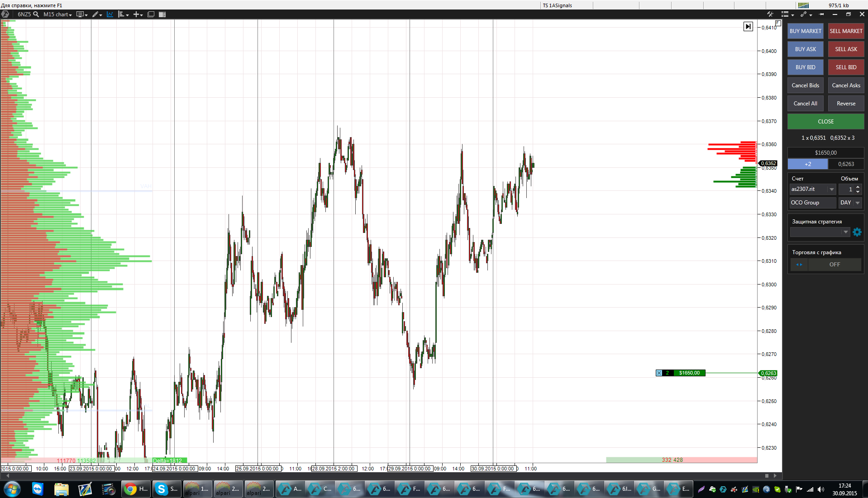Expand the DAY order duration dropdown

tap(857, 203)
